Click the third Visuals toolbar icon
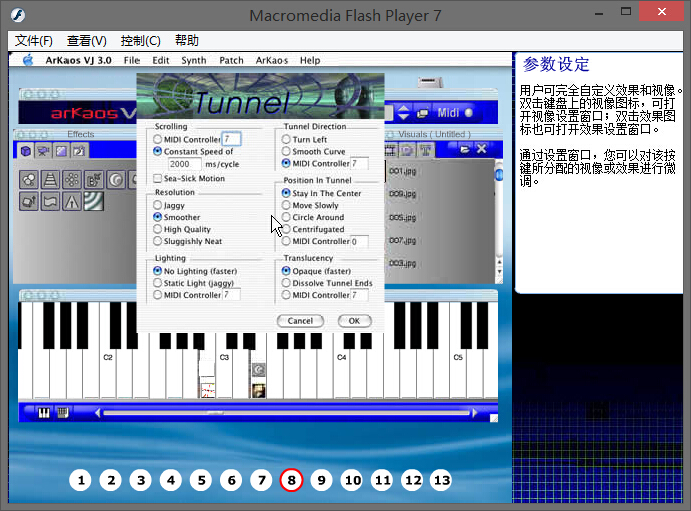The width and height of the screenshot is (691, 511). (x=425, y=151)
